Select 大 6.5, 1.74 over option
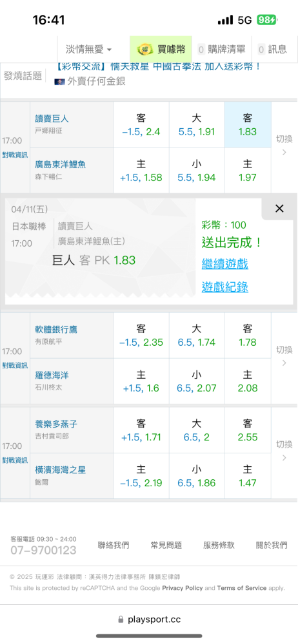Screen dimensions: 298x644 (x=196, y=336)
